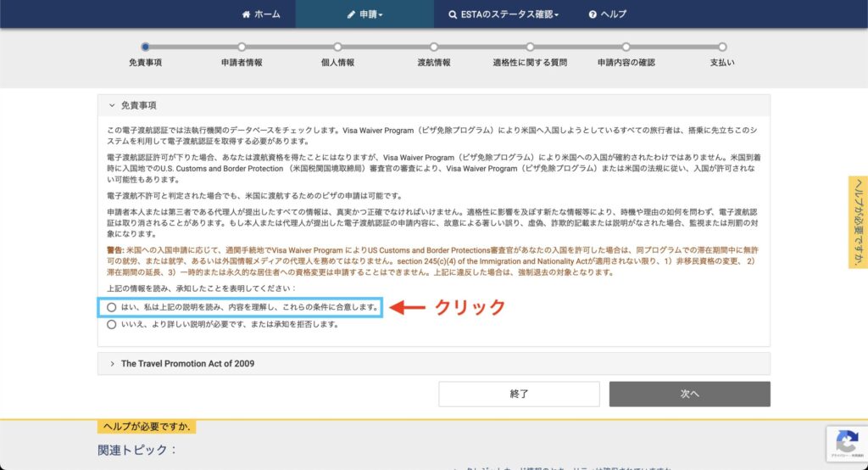Click the 終了 button

point(519,394)
